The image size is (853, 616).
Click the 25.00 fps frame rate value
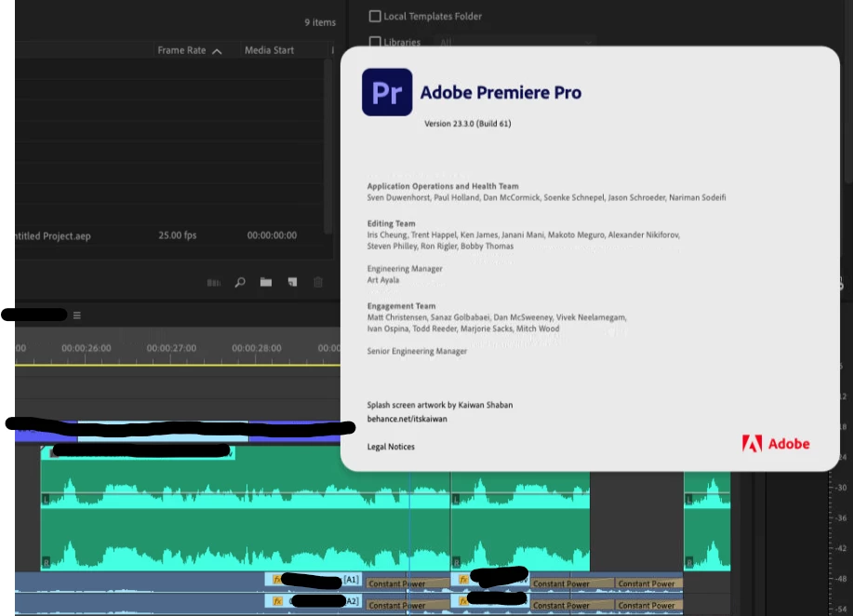click(178, 235)
